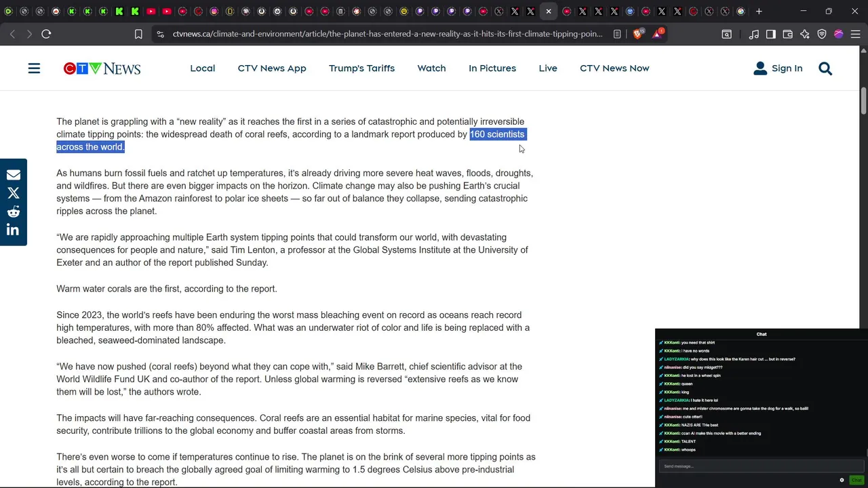Click the page vertical scrollbar thumb

pyautogui.click(x=863, y=102)
